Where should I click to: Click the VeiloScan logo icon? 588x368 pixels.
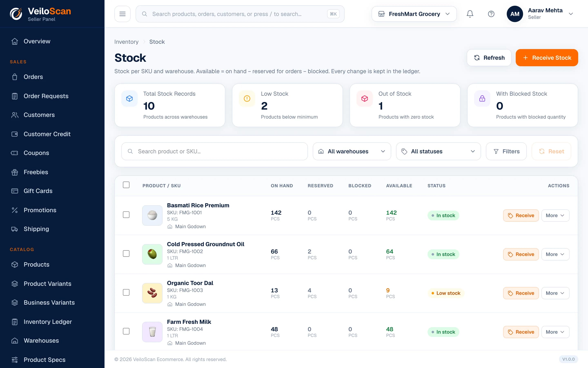pyautogui.click(x=16, y=14)
